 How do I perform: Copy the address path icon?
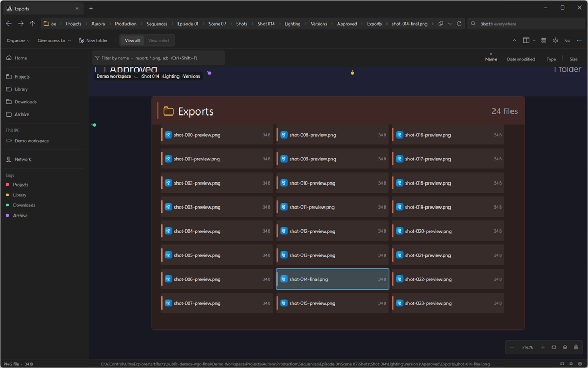pyautogui.click(x=440, y=24)
